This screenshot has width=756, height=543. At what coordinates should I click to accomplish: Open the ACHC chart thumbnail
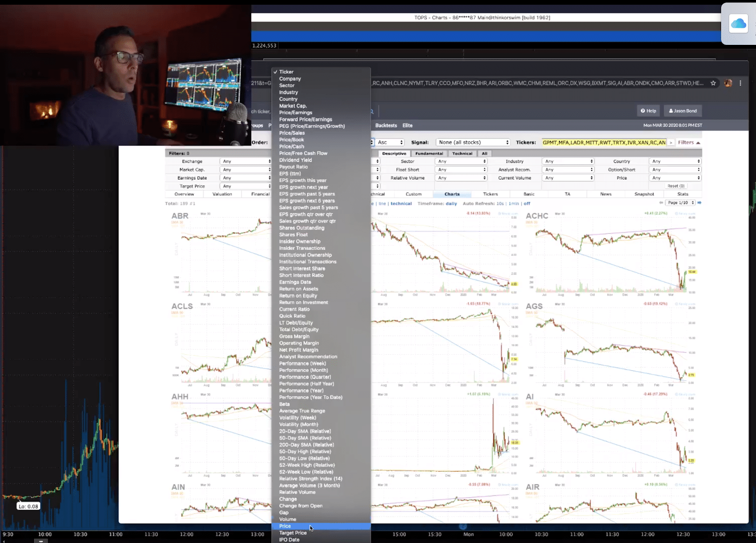pyautogui.click(x=611, y=254)
